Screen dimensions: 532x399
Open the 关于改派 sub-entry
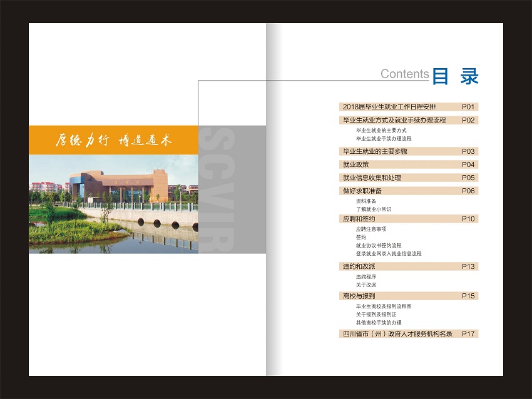[366, 285]
